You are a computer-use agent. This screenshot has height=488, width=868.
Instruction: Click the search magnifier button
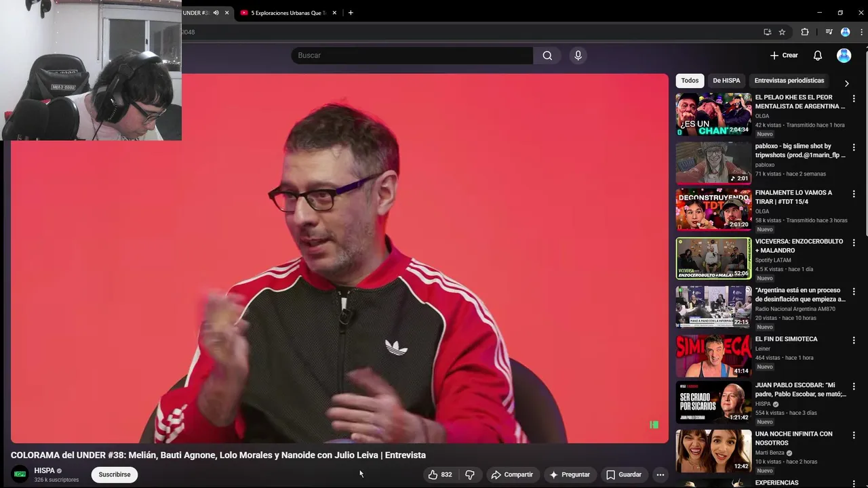tap(547, 56)
